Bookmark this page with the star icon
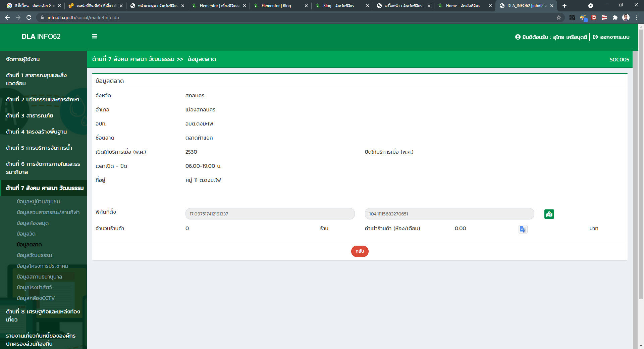644x349 pixels. click(559, 17)
